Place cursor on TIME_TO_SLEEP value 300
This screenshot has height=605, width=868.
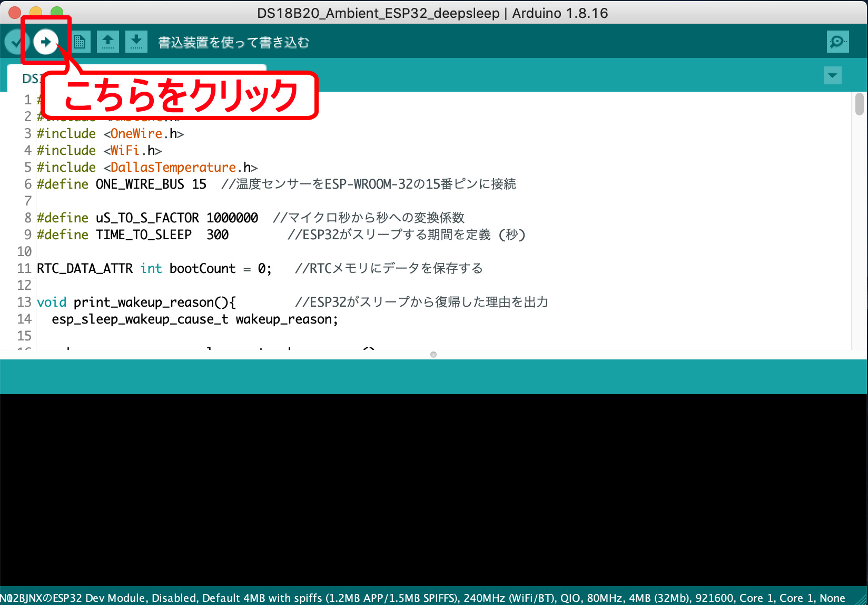[x=217, y=235]
